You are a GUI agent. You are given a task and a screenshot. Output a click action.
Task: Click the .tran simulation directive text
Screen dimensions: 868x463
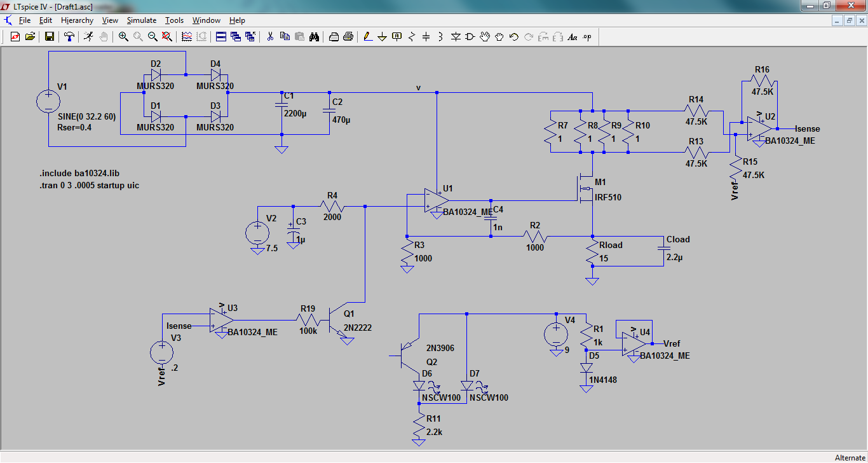tap(90, 186)
